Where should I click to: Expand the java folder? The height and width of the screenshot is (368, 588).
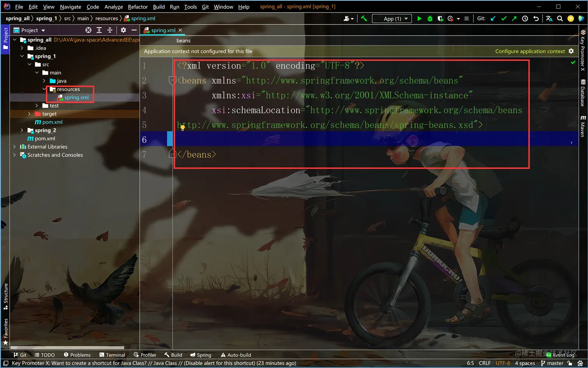44,81
